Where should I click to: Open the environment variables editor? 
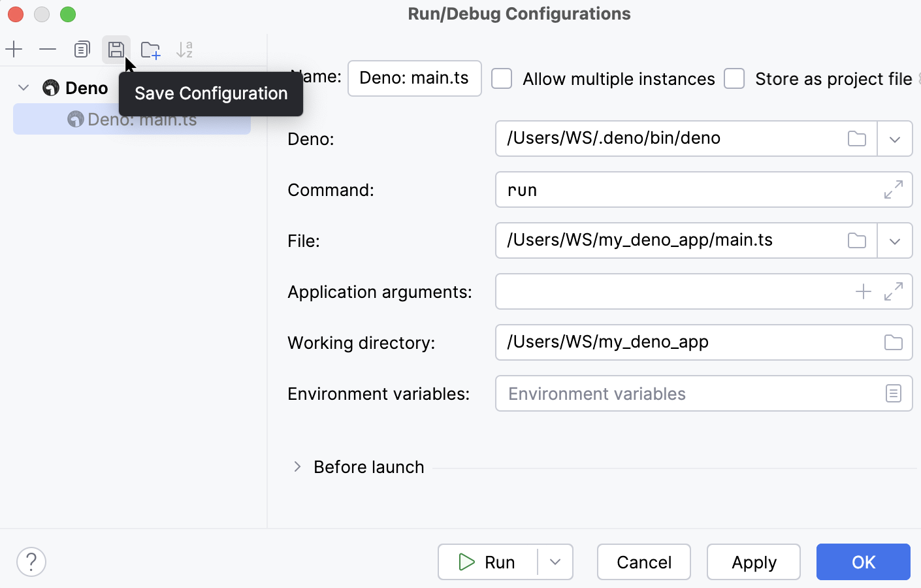click(x=894, y=393)
